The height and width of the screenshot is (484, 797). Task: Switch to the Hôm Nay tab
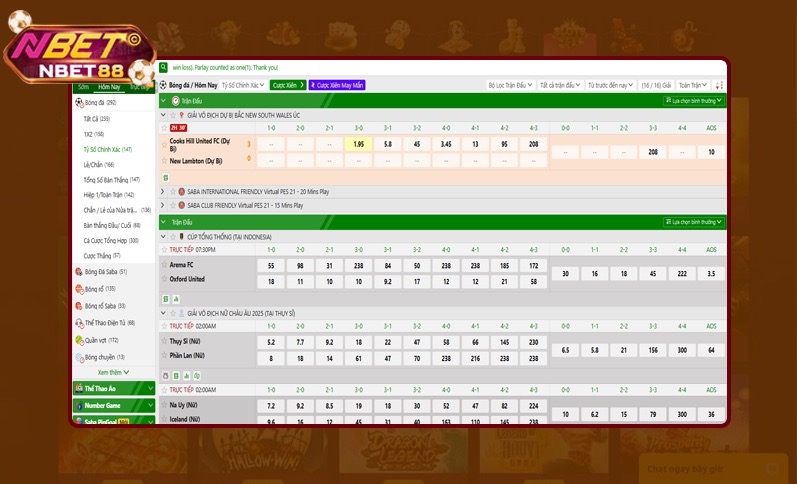click(108, 88)
